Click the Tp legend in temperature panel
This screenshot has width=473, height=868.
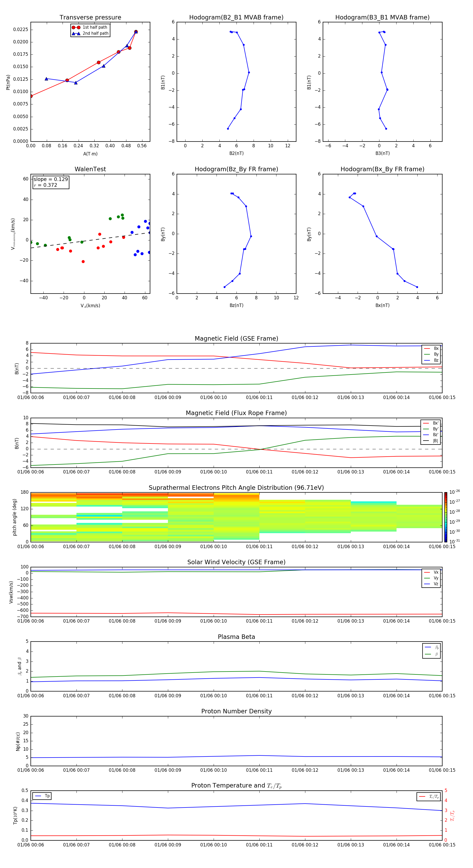(x=42, y=796)
